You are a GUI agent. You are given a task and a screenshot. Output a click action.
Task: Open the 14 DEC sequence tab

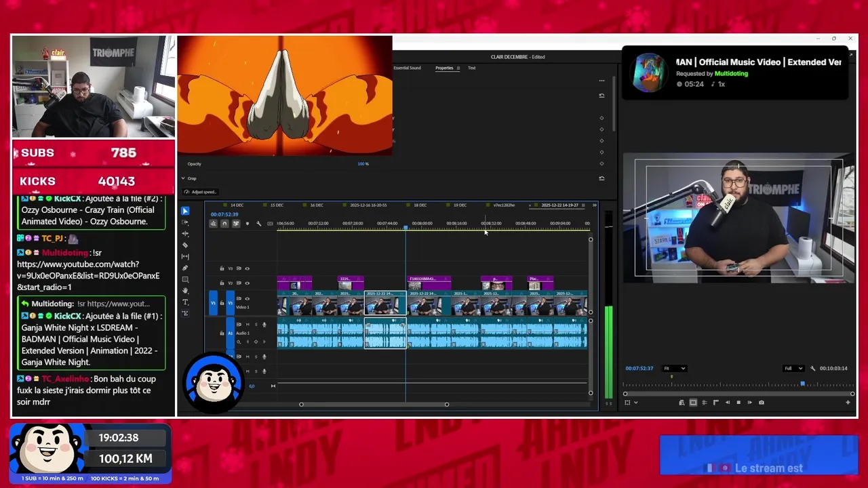(237, 205)
